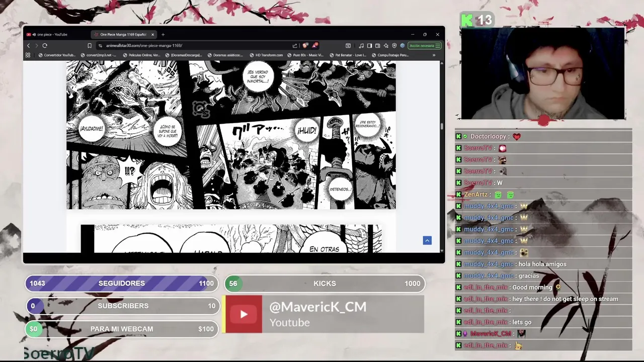
Task: Open Brave Rewards triangle icon
Action: tap(314, 45)
